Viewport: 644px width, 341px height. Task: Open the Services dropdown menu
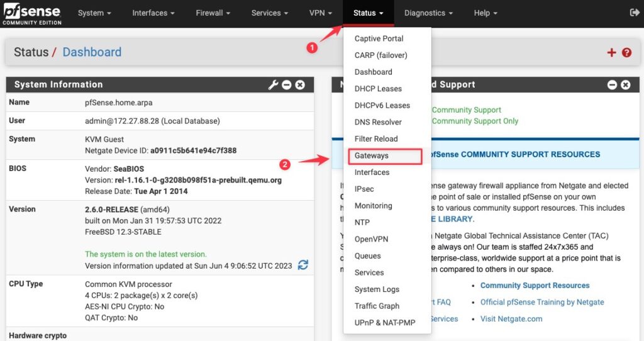pyautogui.click(x=269, y=13)
